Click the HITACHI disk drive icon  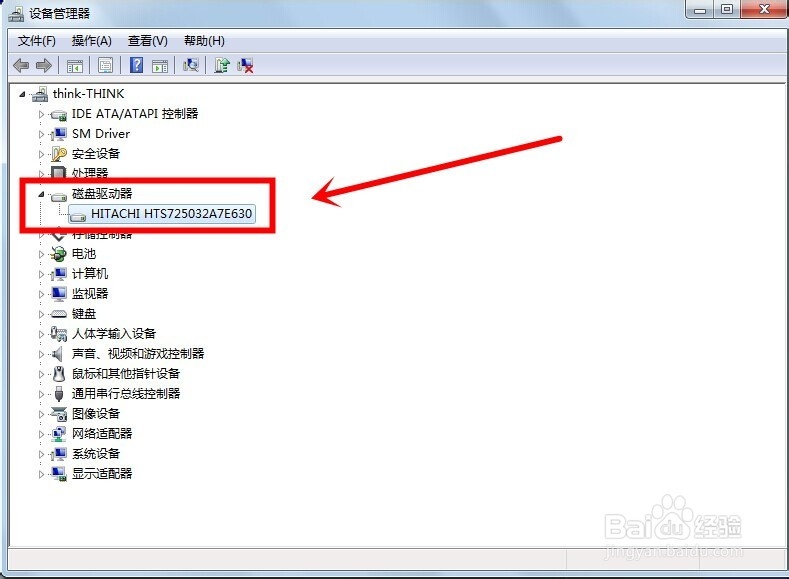(x=78, y=216)
